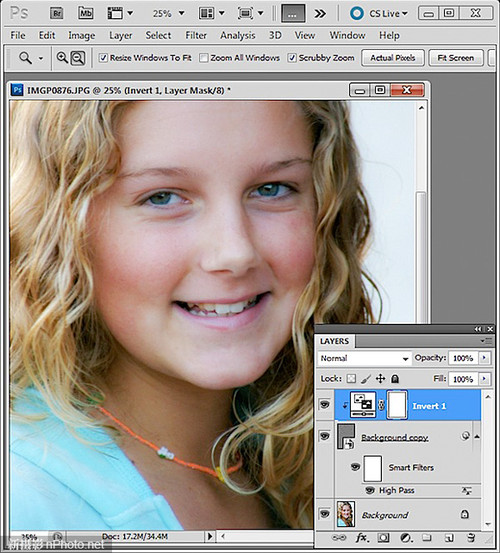This screenshot has width=500, height=553.
Task: Open the Normal blend mode dropdown
Action: [364, 358]
